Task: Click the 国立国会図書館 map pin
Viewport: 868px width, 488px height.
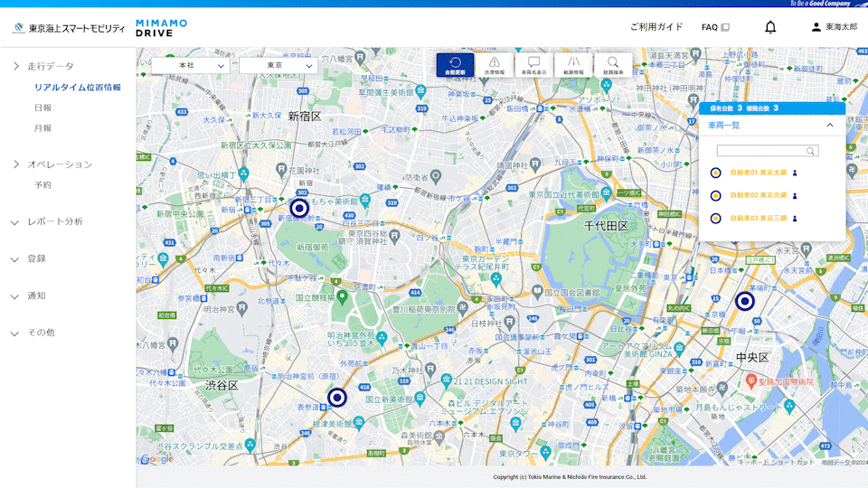Action: click(537, 290)
